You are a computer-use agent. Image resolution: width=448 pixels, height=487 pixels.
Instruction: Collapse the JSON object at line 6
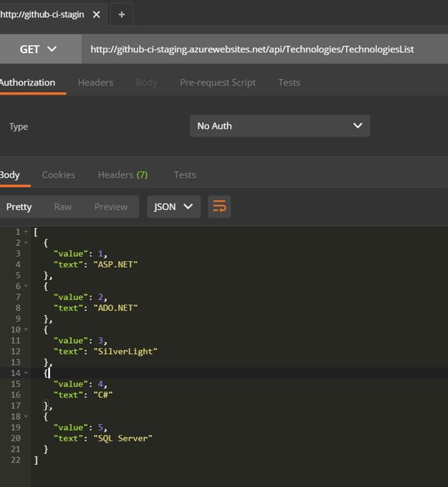click(x=26, y=286)
